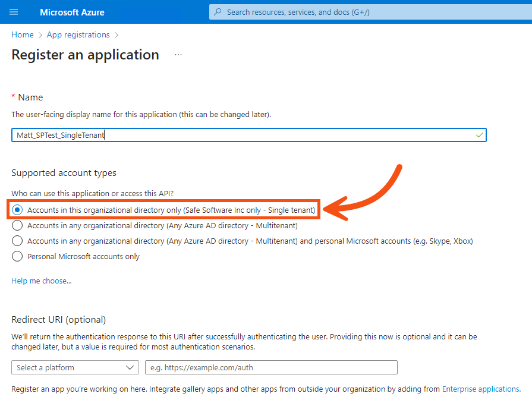Image resolution: width=532 pixels, height=400 pixels.
Task: Click the search magnifier icon in the top bar
Action: (x=219, y=11)
